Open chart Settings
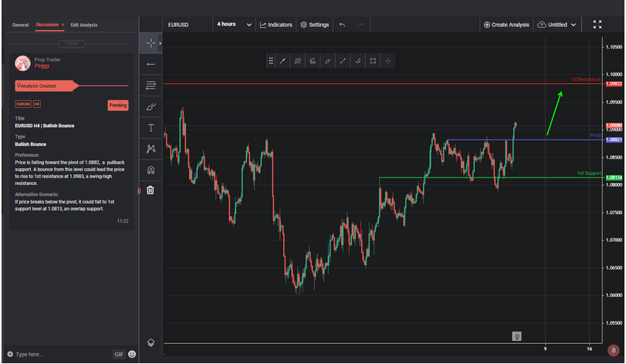626x364 pixels. [315, 25]
